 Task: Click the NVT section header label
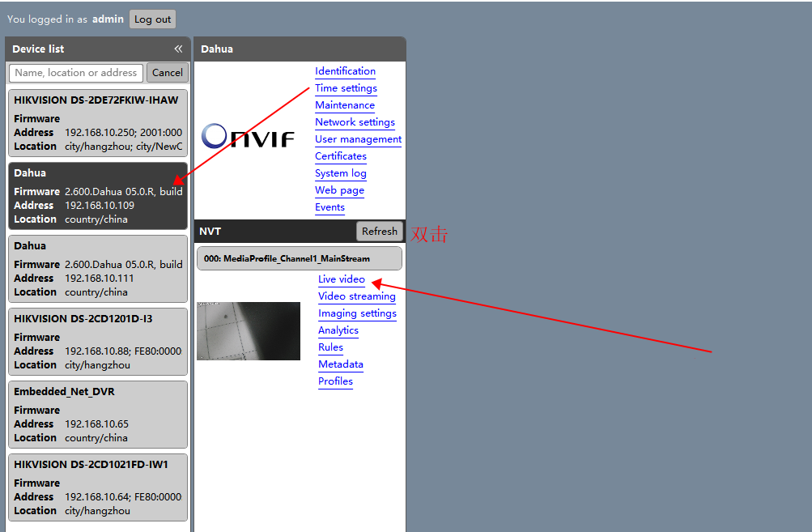(x=210, y=232)
